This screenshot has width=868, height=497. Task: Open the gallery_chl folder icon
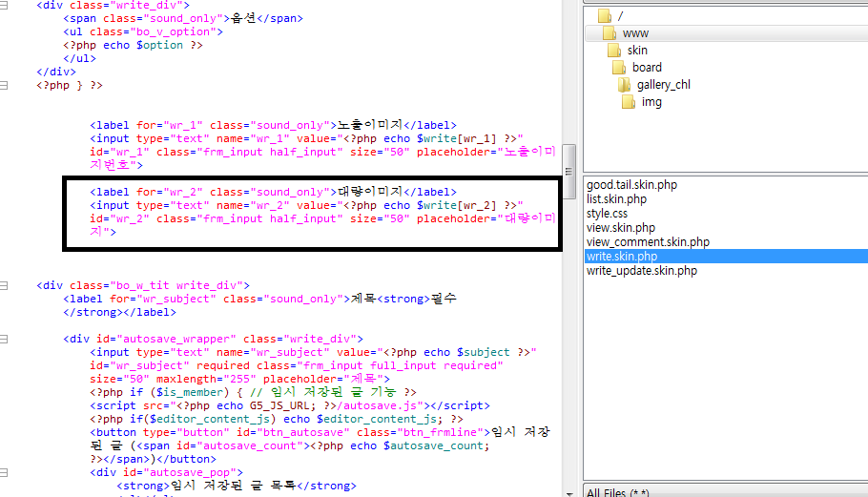[x=626, y=85]
